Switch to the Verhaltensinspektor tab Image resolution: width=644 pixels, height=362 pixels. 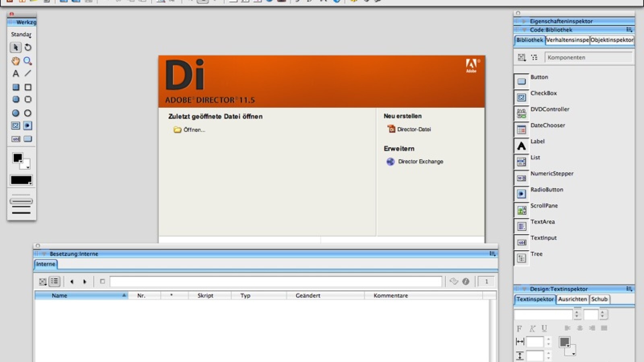click(x=567, y=40)
